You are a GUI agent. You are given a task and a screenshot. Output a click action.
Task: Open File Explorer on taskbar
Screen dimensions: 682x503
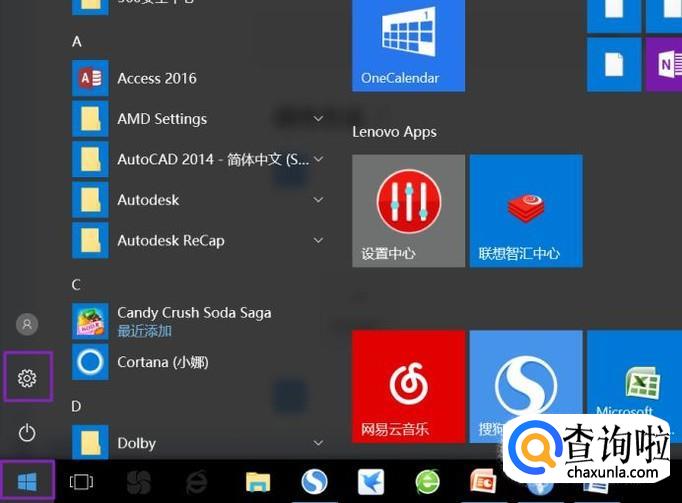(x=258, y=482)
